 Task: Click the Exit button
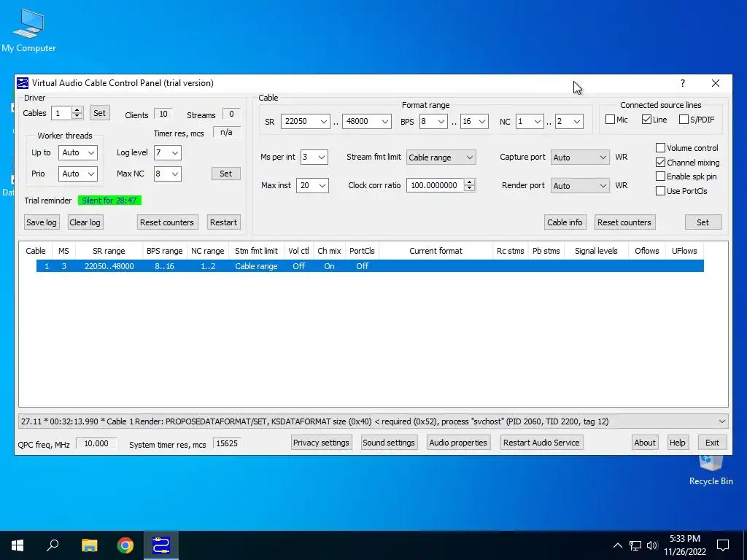712,443
